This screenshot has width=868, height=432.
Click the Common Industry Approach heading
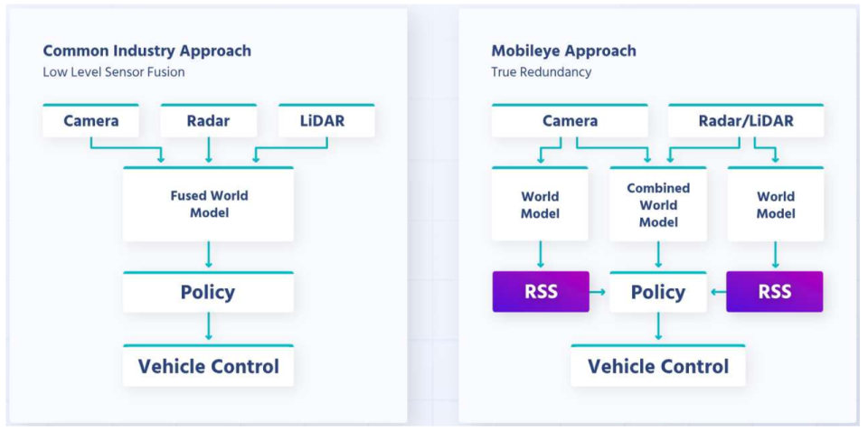[147, 51]
